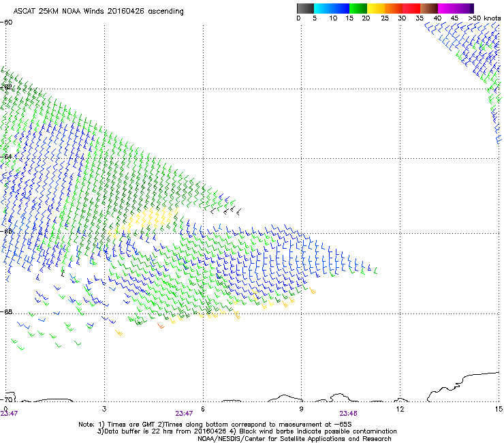Click the purple '23:47' time near longitude 6

point(184,414)
